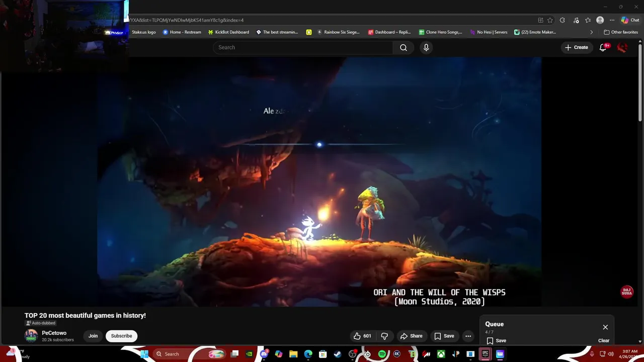Open Xbox app from taskbar
This screenshot has height=362, width=644.
tap(441, 354)
